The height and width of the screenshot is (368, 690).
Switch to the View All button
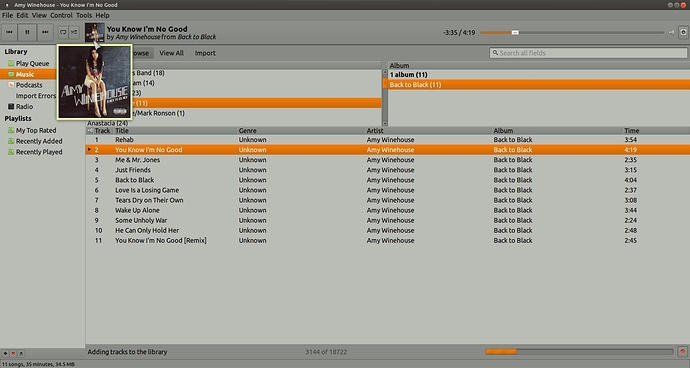click(171, 53)
